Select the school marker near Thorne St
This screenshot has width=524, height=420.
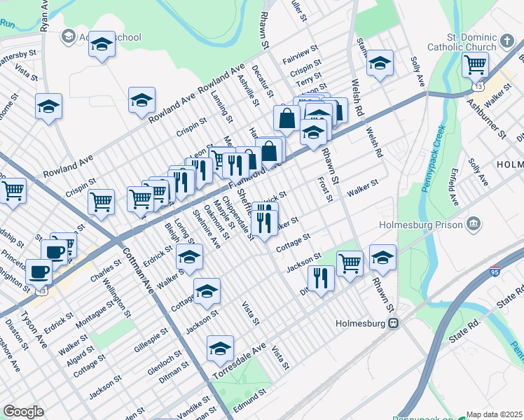pyautogui.click(x=49, y=108)
